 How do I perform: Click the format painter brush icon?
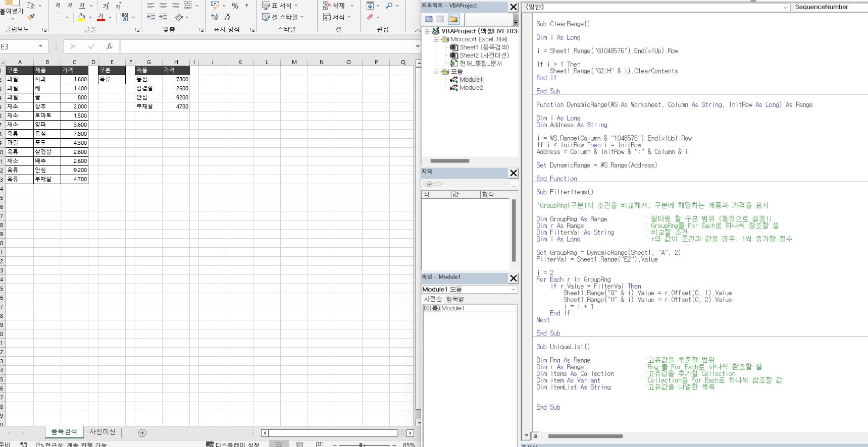pyautogui.click(x=32, y=17)
